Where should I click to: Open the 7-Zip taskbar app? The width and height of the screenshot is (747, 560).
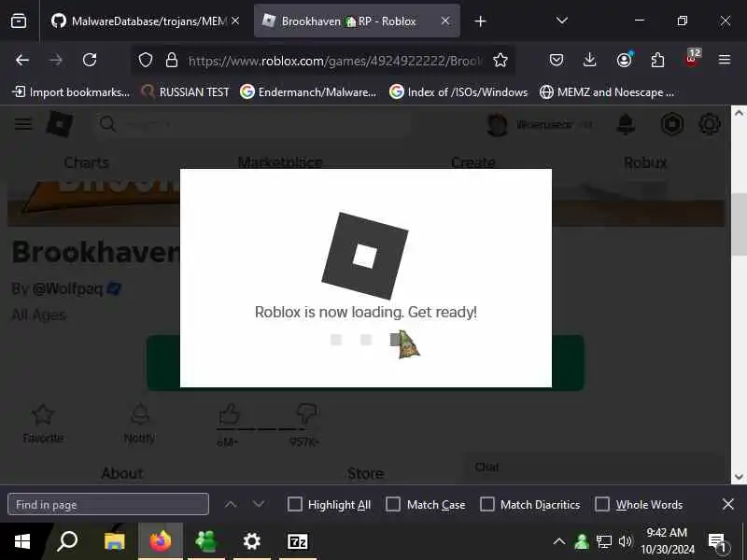tap(298, 541)
